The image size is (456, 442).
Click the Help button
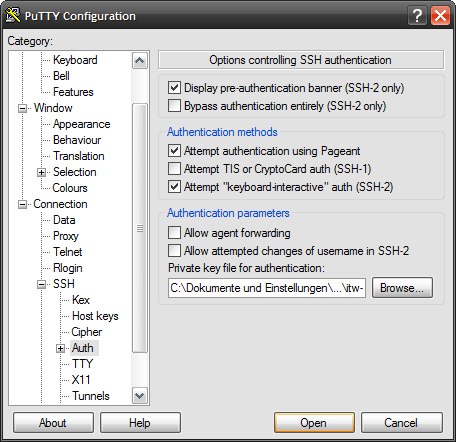(140, 423)
